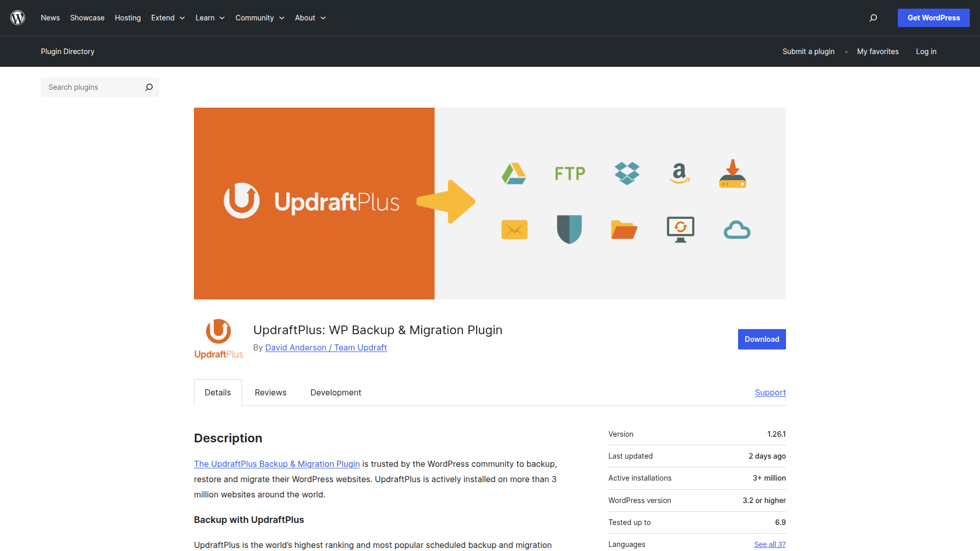Switch to the Reviews tab
Viewport: 980px width, 551px height.
click(271, 392)
